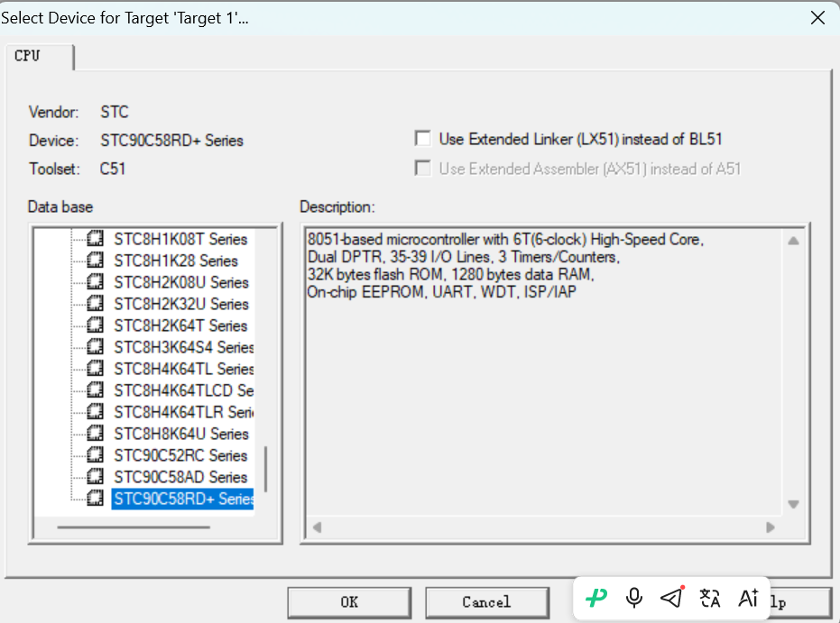
Task: Click the chip icon beside STC8H1K08T Series
Action: pyautogui.click(x=96, y=239)
